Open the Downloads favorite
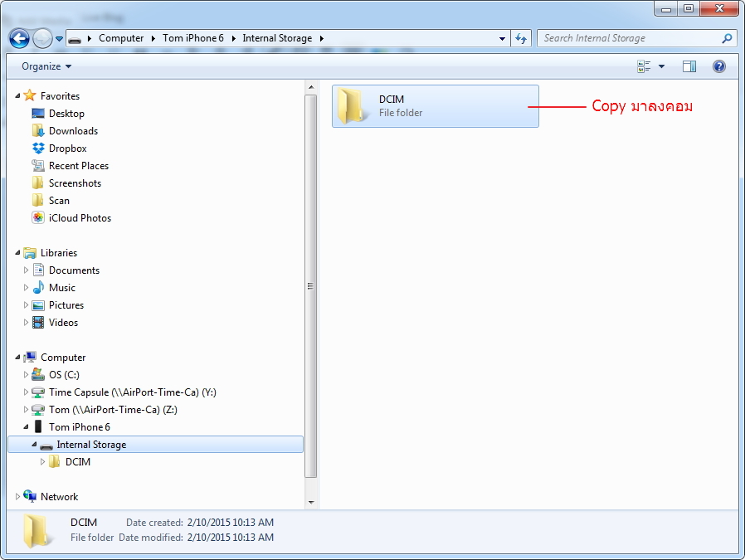 coord(73,131)
